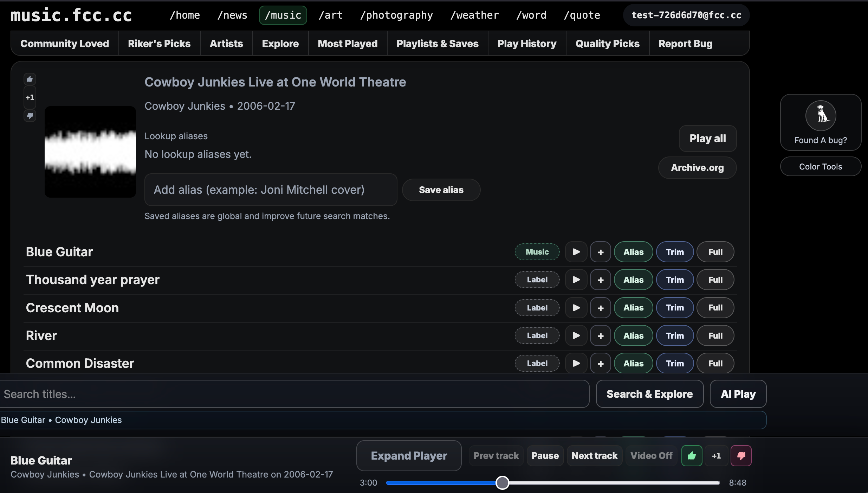Toggle the Music mode chip on Blue Guitar
This screenshot has height=493, width=868.
pyautogui.click(x=537, y=252)
